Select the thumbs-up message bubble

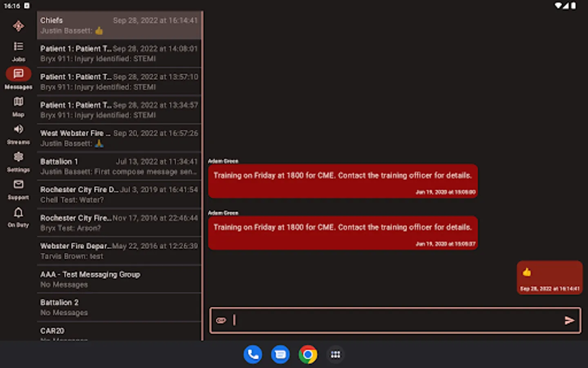[550, 278]
